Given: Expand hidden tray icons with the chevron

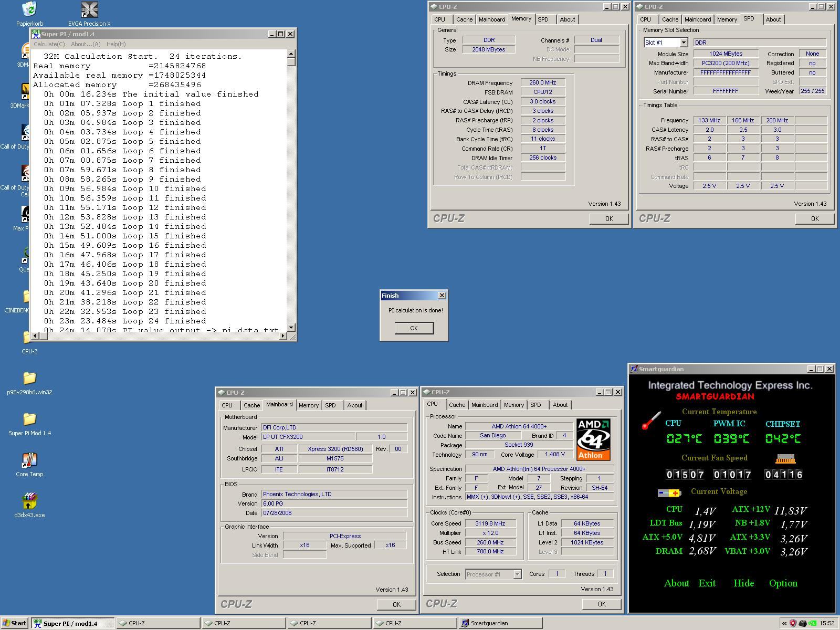Looking at the screenshot, I should [784, 623].
